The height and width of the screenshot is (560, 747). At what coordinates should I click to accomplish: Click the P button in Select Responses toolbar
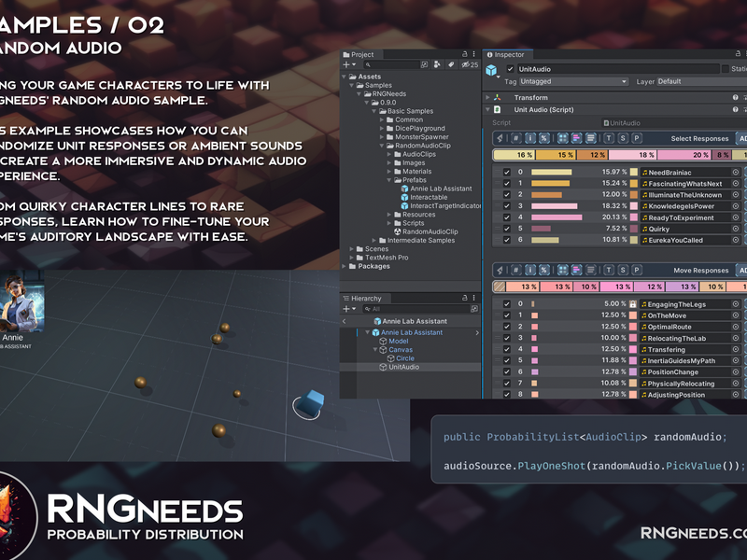click(637, 138)
